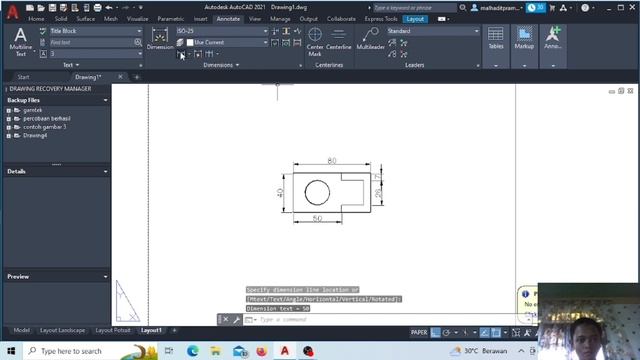This screenshot has height=360, width=640.
Task: Click the Type a keyword search box
Action: click(414, 8)
